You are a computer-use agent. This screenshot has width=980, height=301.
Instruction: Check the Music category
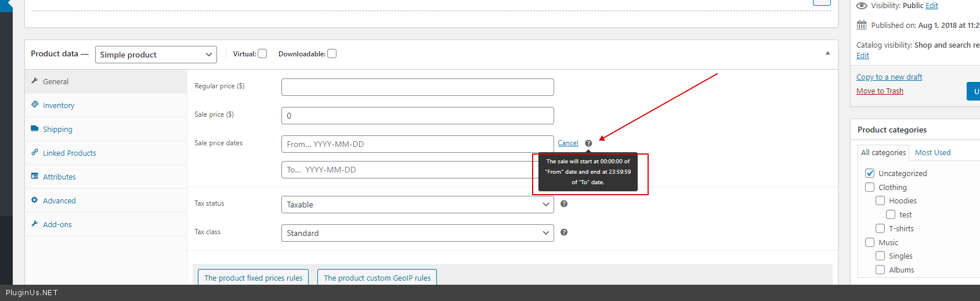coord(870,242)
